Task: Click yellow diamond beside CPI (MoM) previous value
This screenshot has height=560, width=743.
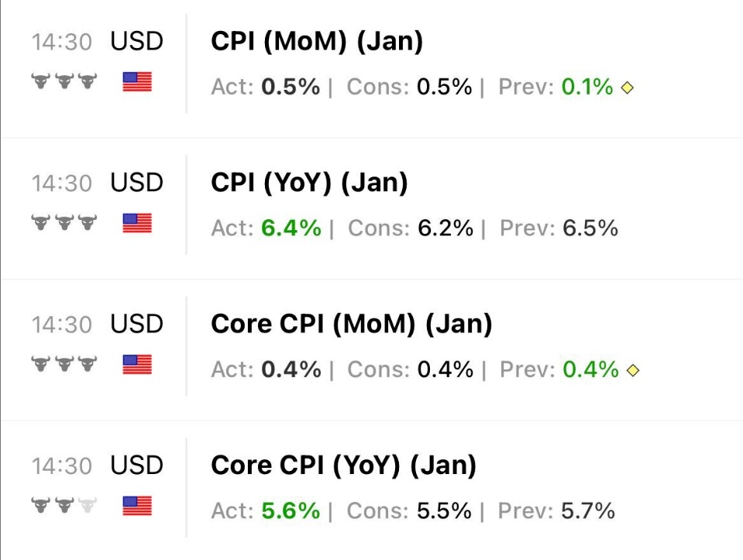Action: [628, 88]
